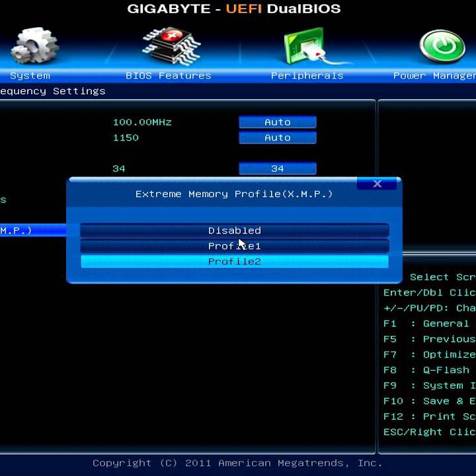Viewport: 476px width, 476px height.
Task: Open the Power Management tab label
Action: point(434,75)
